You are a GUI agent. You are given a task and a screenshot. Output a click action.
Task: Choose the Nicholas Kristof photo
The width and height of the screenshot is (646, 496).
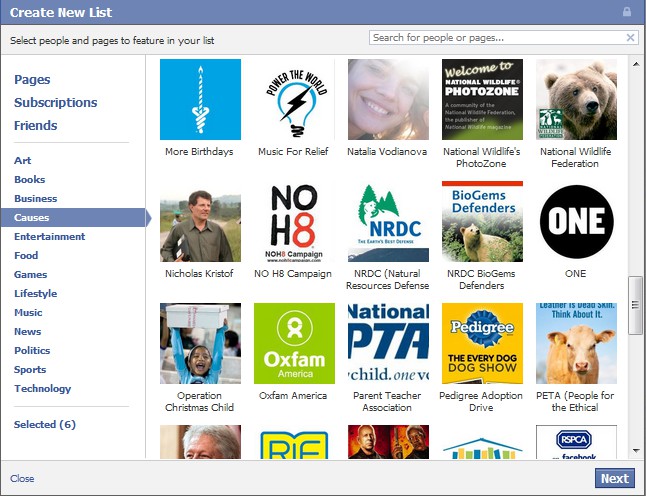click(200, 221)
